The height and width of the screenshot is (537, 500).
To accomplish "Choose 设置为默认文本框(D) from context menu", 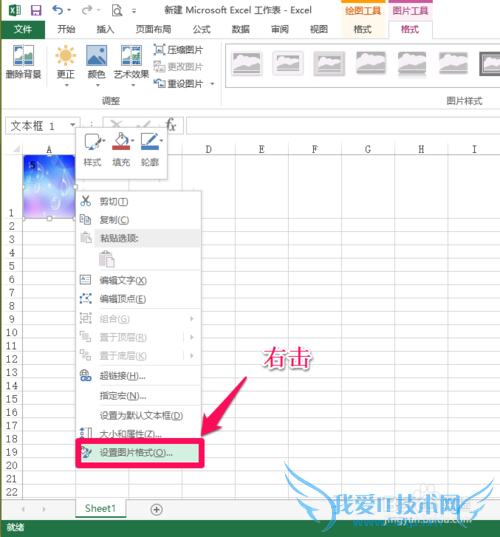I will [x=138, y=415].
